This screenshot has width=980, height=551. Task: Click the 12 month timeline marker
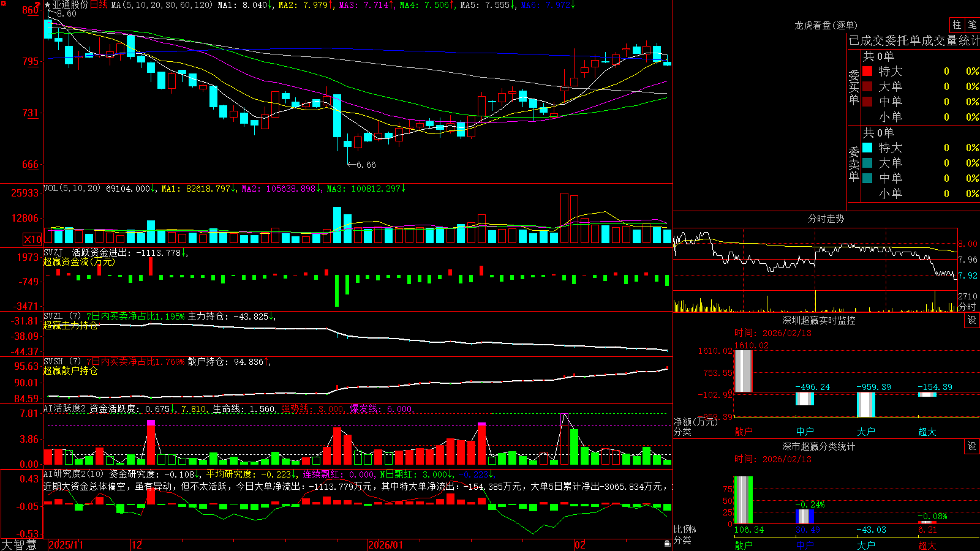coord(137,545)
